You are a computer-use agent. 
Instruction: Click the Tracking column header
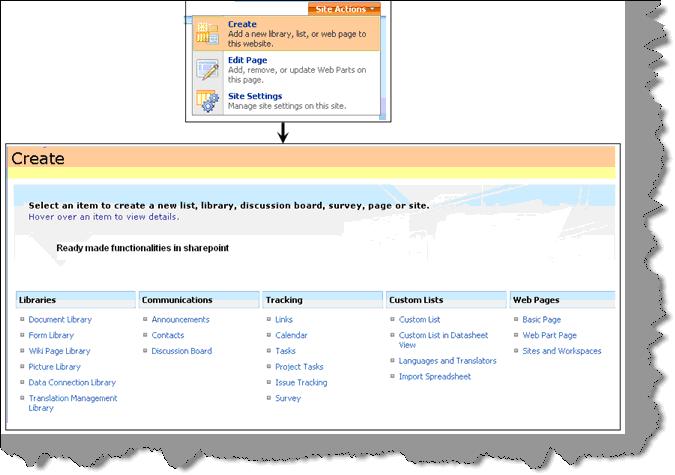(322, 300)
